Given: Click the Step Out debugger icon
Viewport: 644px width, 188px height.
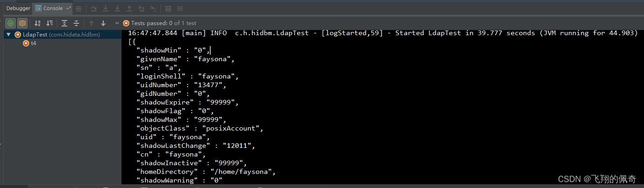Looking at the screenshot, I should click(x=129, y=9).
